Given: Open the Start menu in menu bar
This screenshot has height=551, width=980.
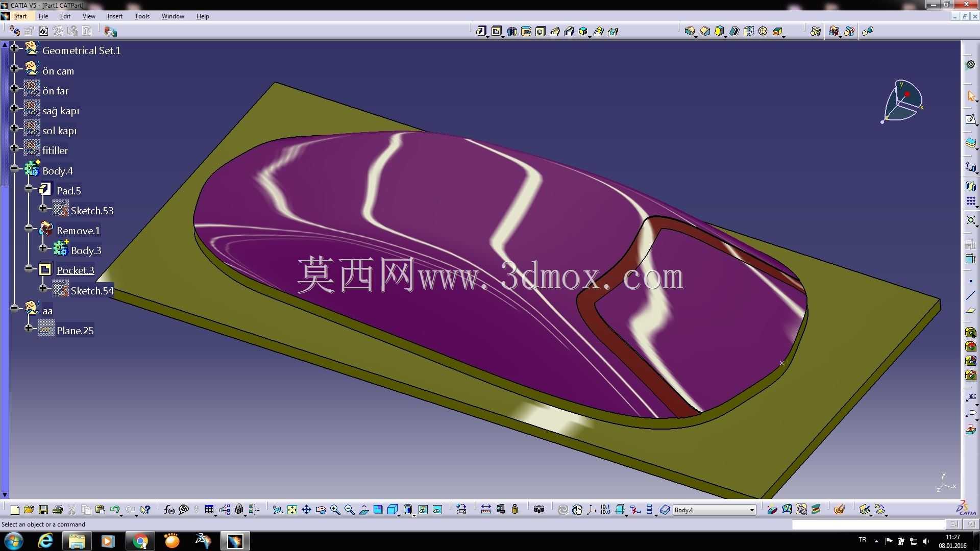Looking at the screenshot, I should pyautogui.click(x=20, y=16).
